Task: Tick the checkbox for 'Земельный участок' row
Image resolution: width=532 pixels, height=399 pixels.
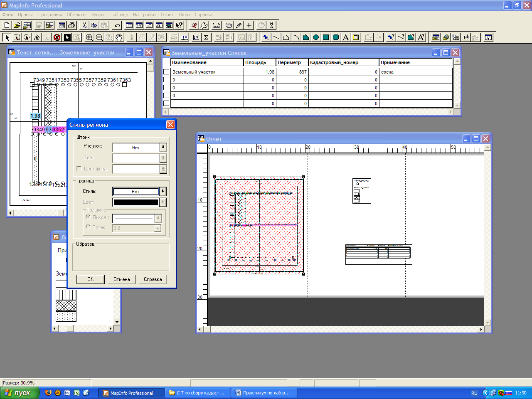Action: pyautogui.click(x=166, y=72)
